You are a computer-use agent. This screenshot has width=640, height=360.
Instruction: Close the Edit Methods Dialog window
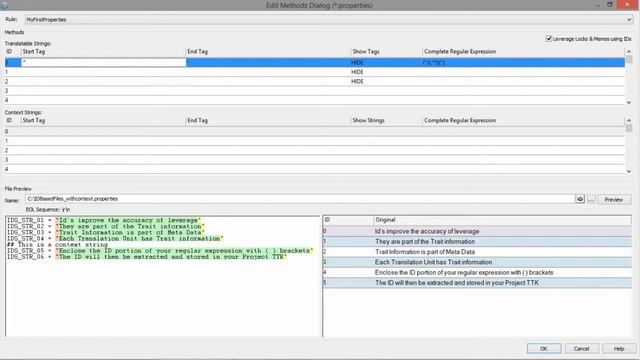[628, 4]
